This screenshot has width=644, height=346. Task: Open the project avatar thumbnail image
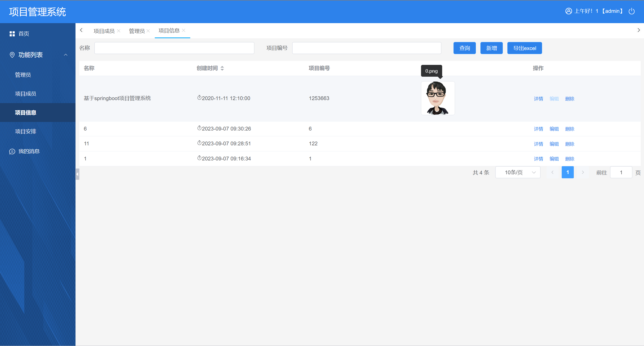[x=438, y=98]
